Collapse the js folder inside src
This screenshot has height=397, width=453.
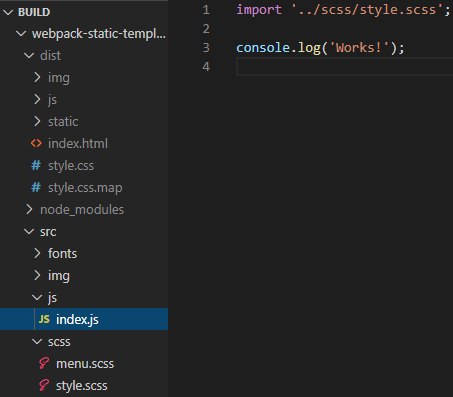click(x=37, y=297)
